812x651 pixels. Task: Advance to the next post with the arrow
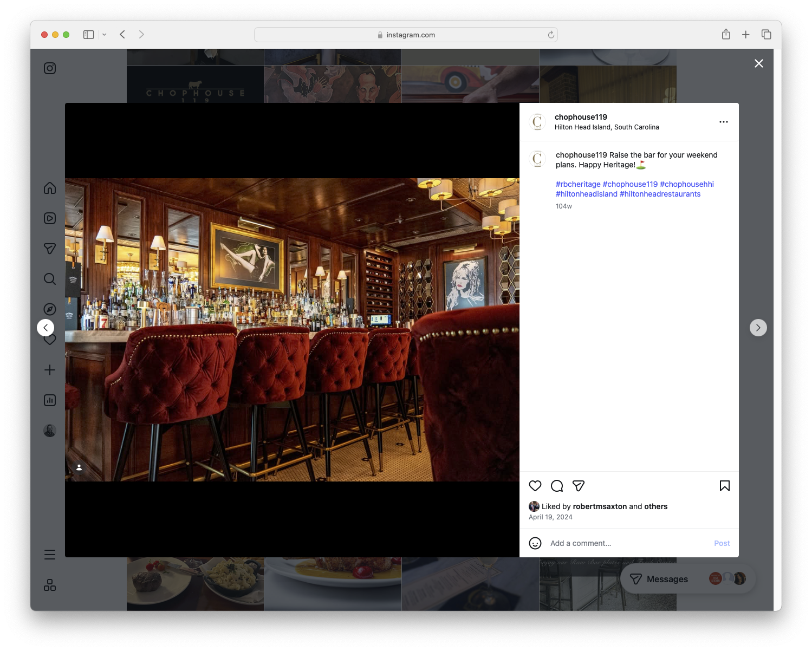(x=758, y=327)
